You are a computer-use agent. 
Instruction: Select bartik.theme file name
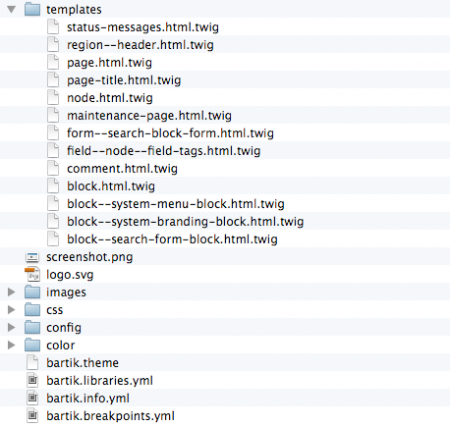(x=83, y=363)
